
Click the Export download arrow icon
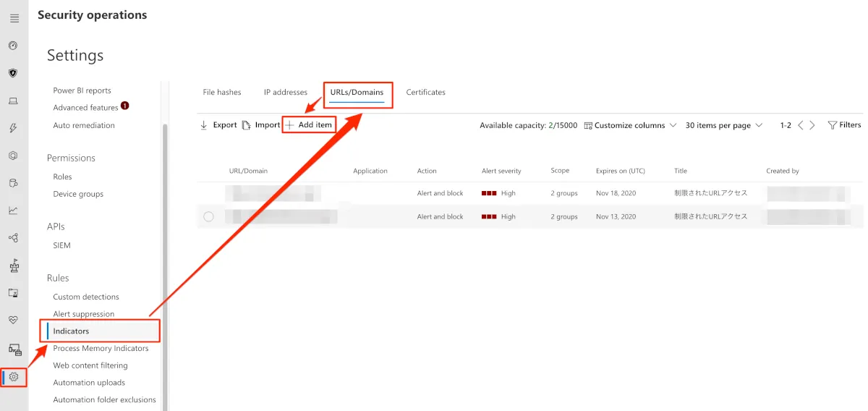pyautogui.click(x=204, y=125)
